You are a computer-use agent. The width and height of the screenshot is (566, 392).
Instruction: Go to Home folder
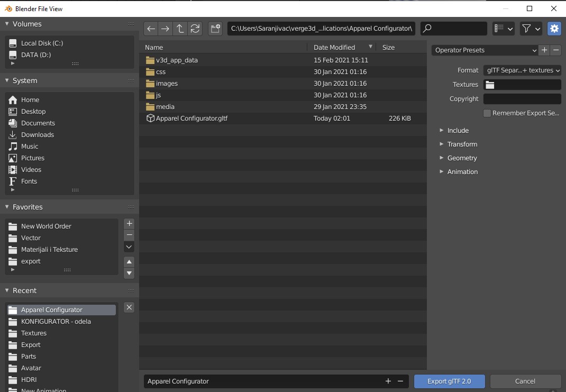coord(69,100)
